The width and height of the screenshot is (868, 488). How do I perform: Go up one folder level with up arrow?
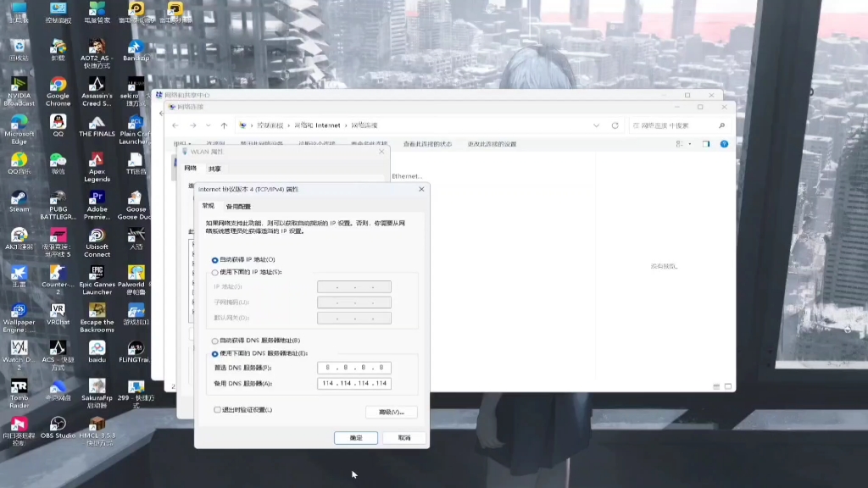point(224,125)
